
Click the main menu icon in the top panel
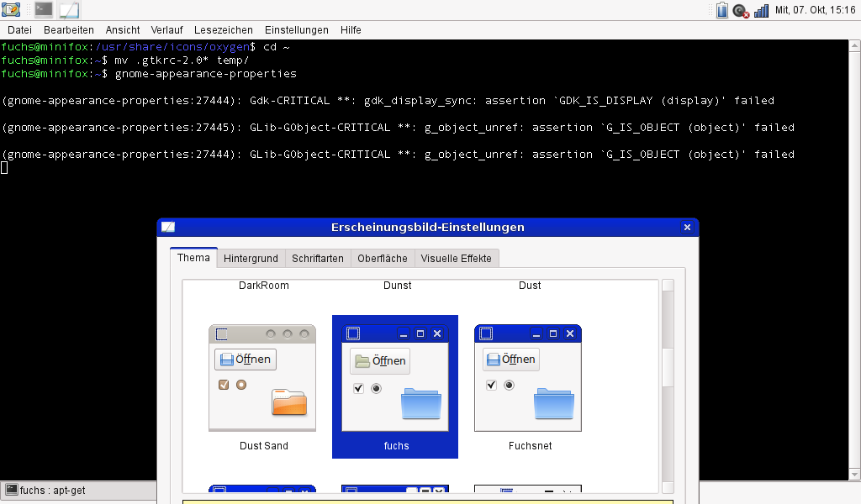click(x=12, y=10)
